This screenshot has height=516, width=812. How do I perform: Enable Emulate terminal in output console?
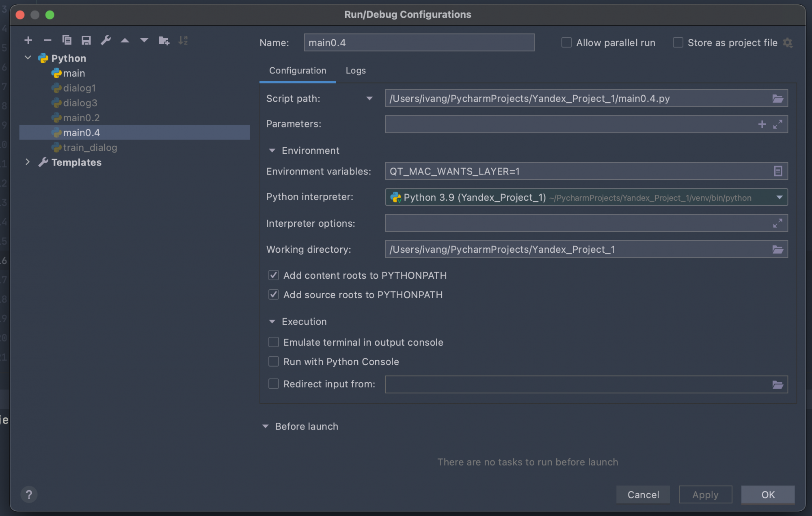pyautogui.click(x=274, y=342)
